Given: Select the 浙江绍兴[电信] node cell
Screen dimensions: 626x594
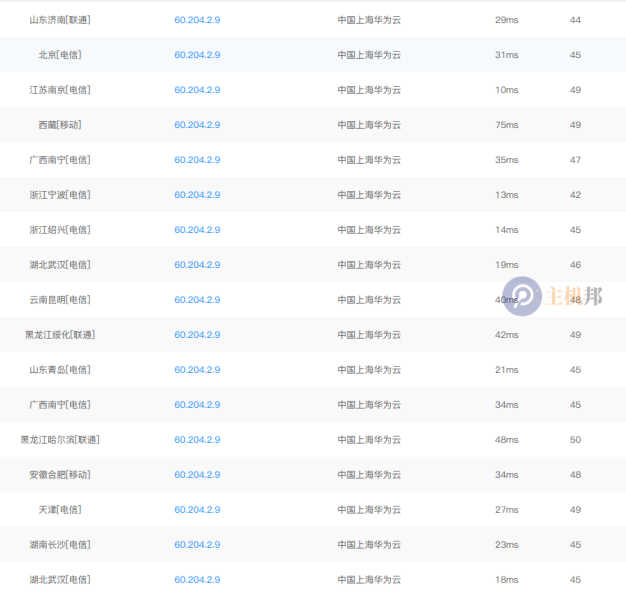Looking at the screenshot, I should click(x=60, y=230).
